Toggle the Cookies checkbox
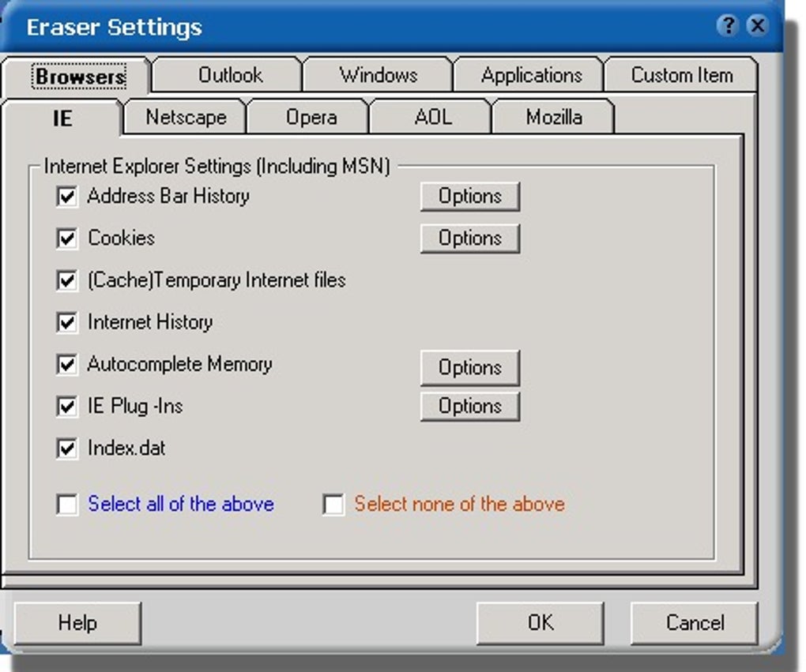This screenshot has height=672, width=806. pyautogui.click(x=67, y=238)
